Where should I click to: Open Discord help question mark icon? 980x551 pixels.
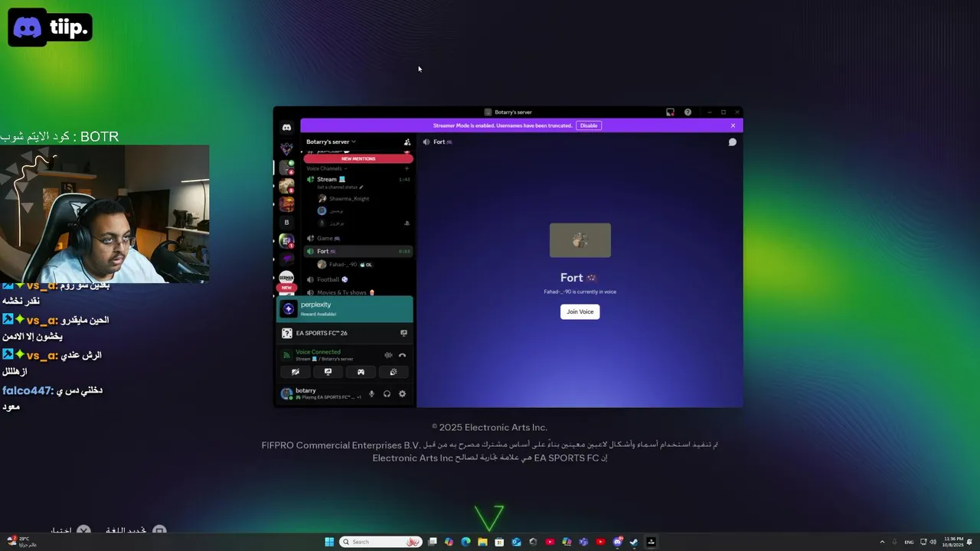coord(688,112)
